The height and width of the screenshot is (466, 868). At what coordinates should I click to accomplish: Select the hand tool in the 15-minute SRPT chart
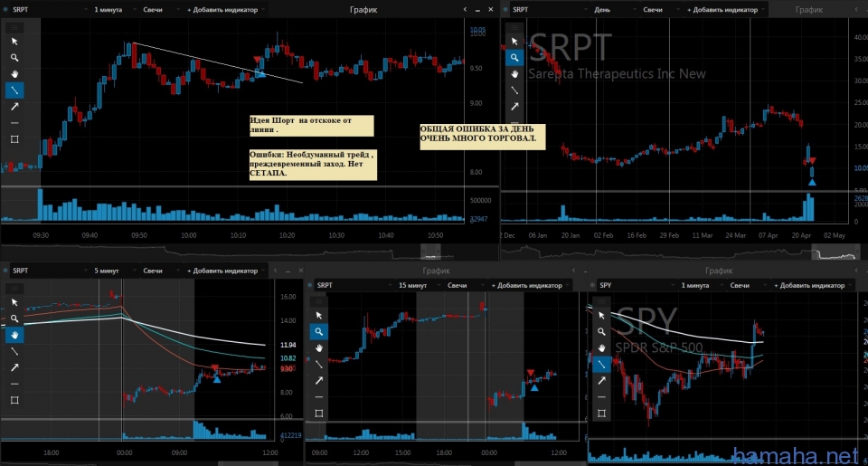(319, 348)
